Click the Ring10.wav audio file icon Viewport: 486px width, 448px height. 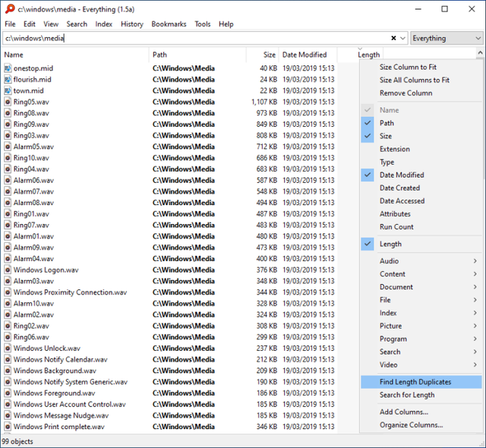point(8,158)
